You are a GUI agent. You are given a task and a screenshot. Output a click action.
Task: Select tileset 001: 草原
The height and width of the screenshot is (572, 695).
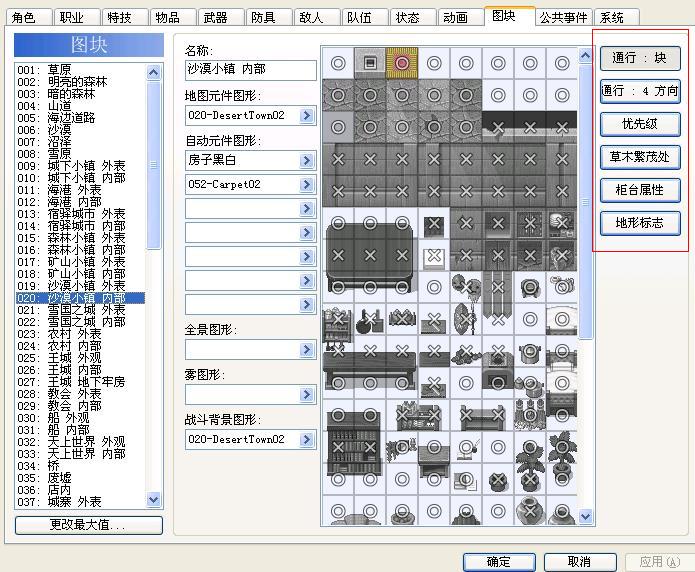coord(81,70)
